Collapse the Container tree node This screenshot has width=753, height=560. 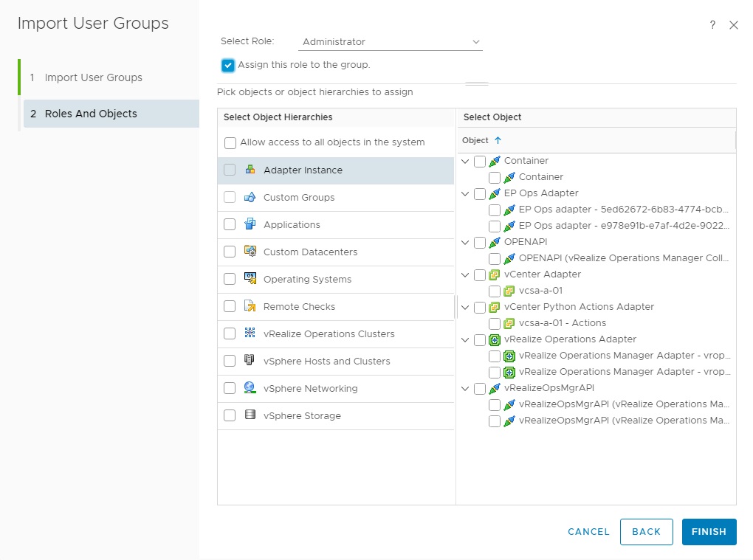point(465,162)
